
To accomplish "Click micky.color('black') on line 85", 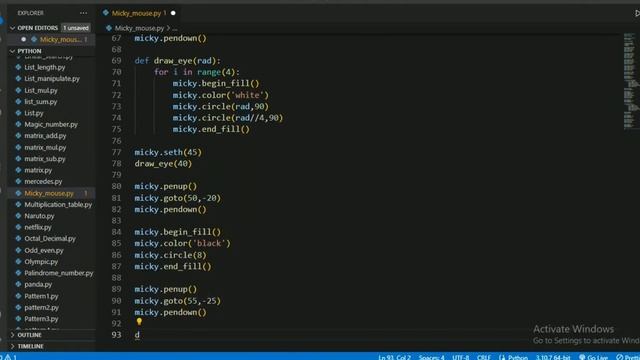I will click(182, 244).
